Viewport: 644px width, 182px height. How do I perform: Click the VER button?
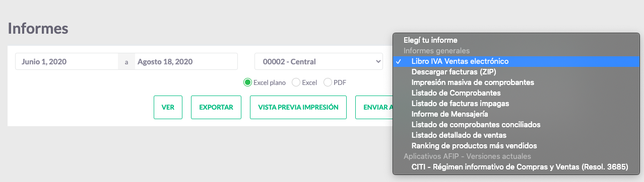tap(168, 107)
